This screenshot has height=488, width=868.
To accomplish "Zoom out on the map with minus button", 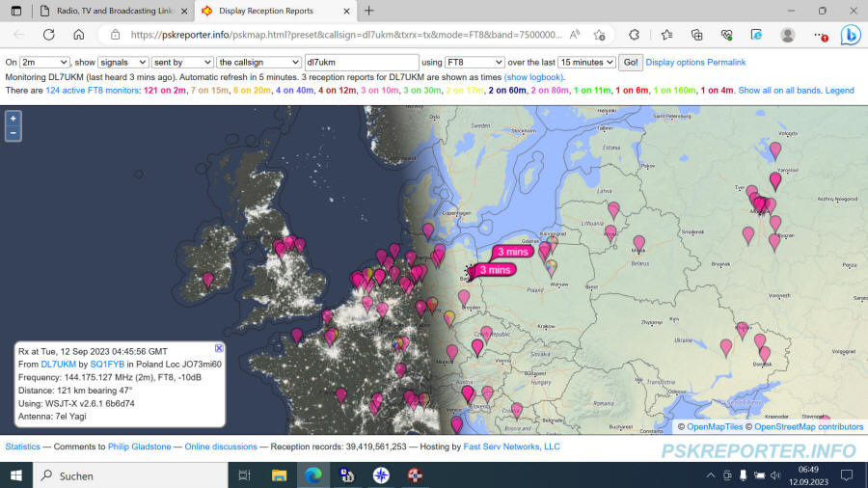I will 13,133.
